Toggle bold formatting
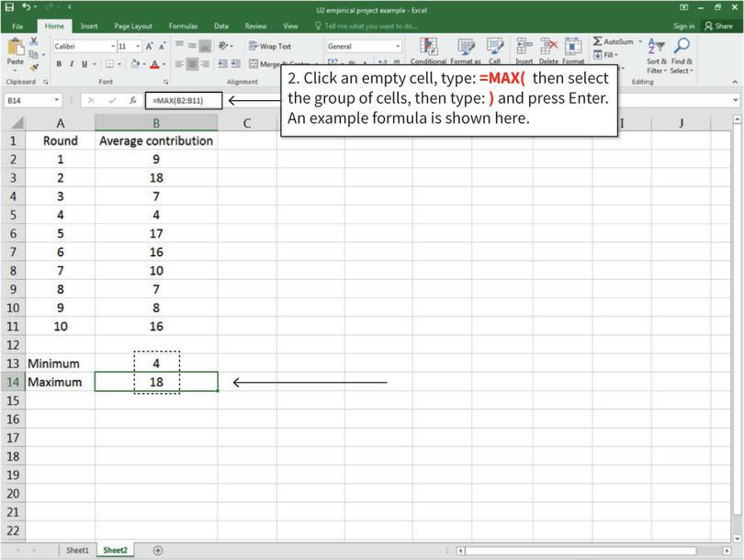 (57, 62)
